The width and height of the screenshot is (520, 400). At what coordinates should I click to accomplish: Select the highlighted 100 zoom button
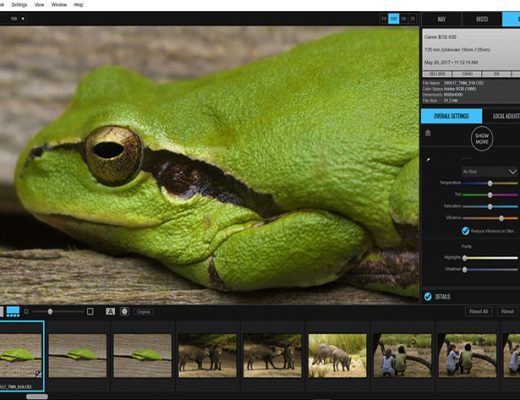394,19
